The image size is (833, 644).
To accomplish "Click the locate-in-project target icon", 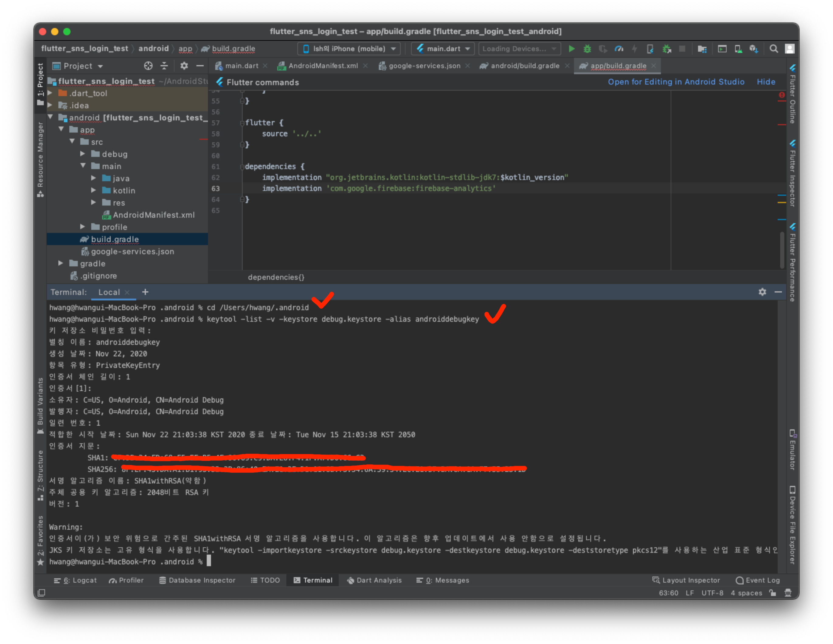I will point(148,66).
